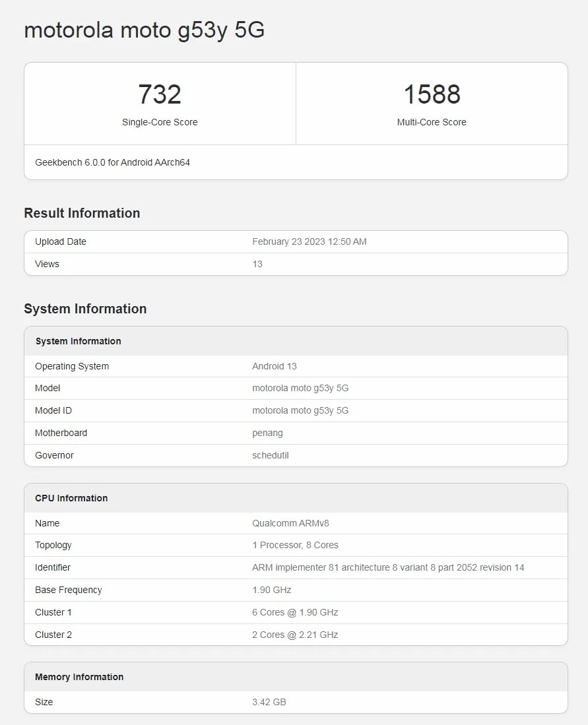588x725 pixels.
Task: Click the "Base Frequency" row label
Action: [x=69, y=590]
